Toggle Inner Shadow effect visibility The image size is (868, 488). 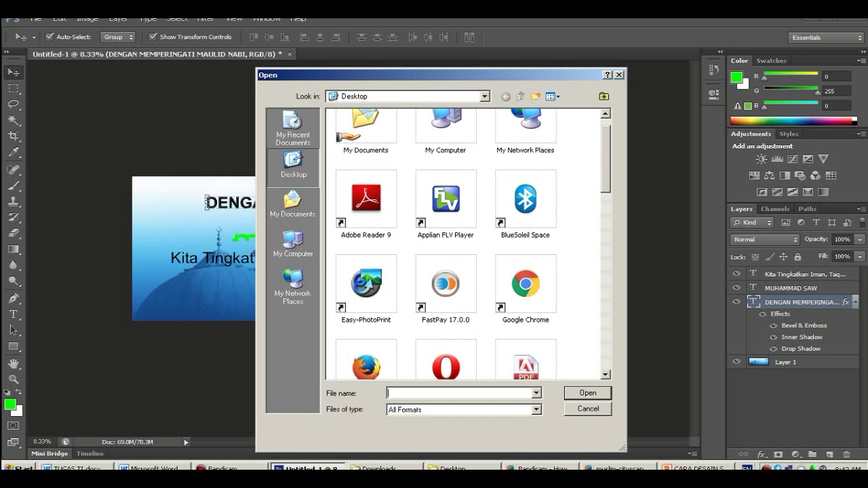pos(774,337)
